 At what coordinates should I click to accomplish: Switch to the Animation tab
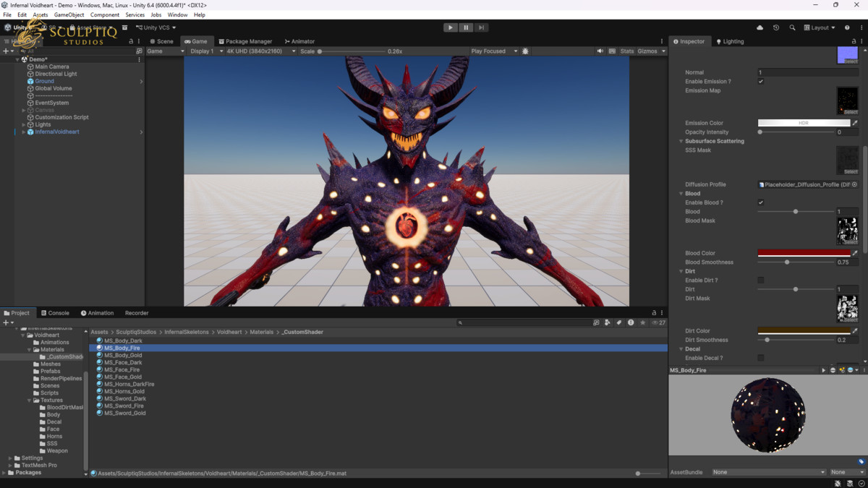click(x=97, y=313)
